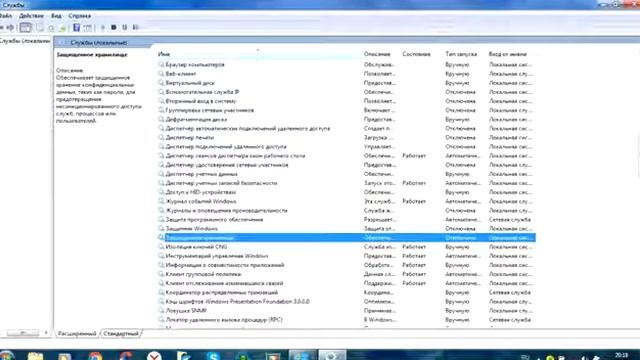This screenshot has height=360, width=640.
Task: Sort by the Состояние column header
Action: tap(416, 54)
